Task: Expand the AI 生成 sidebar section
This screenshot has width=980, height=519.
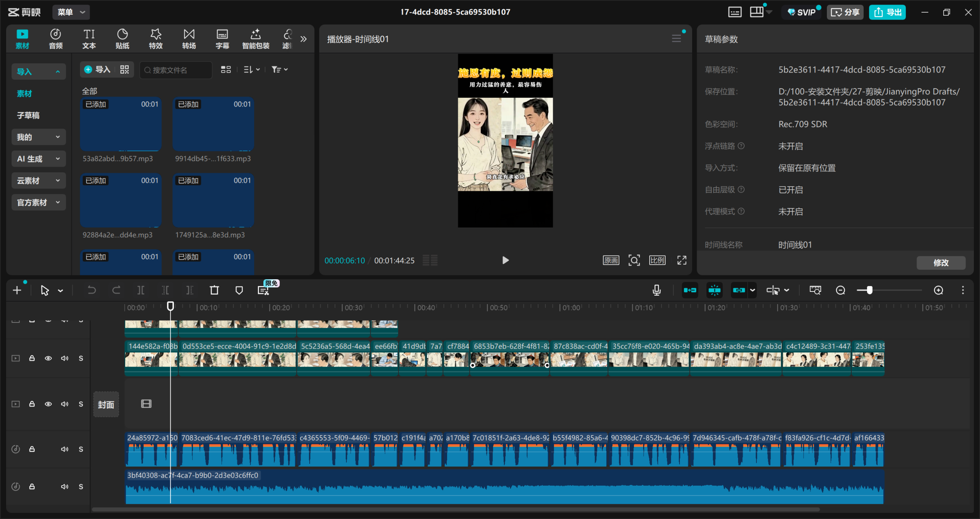Action: click(x=38, y=159)
